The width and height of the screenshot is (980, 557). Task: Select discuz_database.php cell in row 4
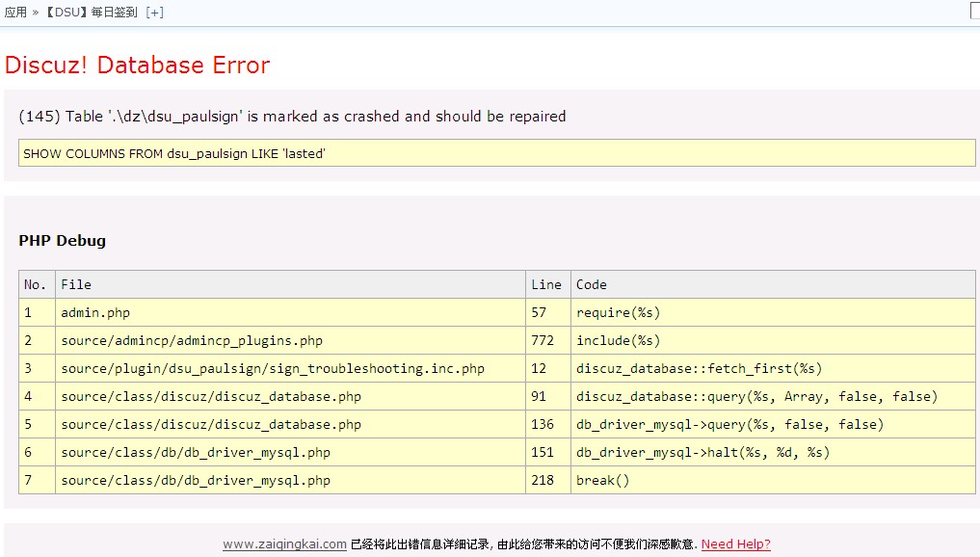(x=291, y=396)
